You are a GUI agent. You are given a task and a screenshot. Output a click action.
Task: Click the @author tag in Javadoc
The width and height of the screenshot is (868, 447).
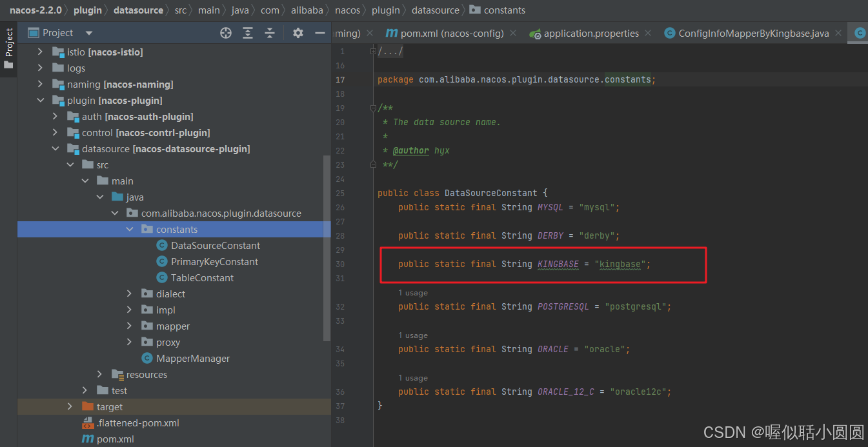tap(411, 150)
